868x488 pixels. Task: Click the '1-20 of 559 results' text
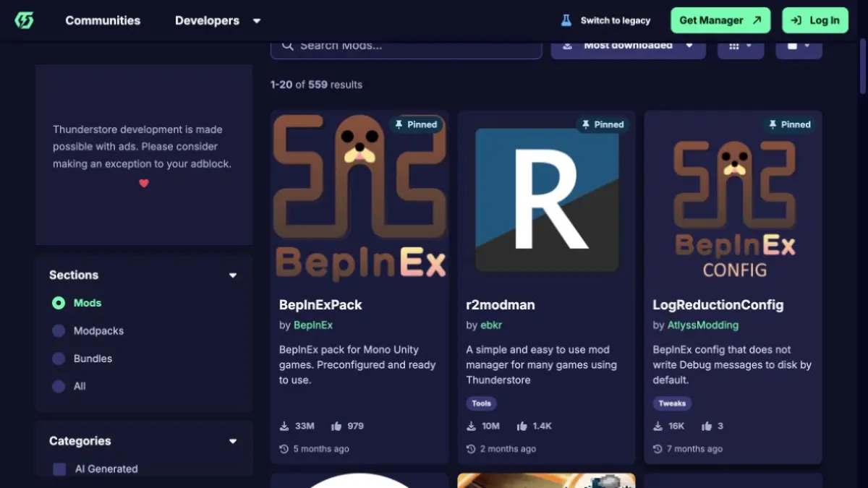(316, 85)
